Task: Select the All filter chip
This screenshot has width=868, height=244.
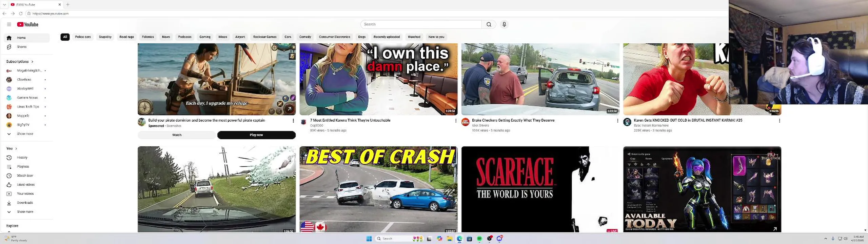Action: pyautogui.click(x=65, y=37)
